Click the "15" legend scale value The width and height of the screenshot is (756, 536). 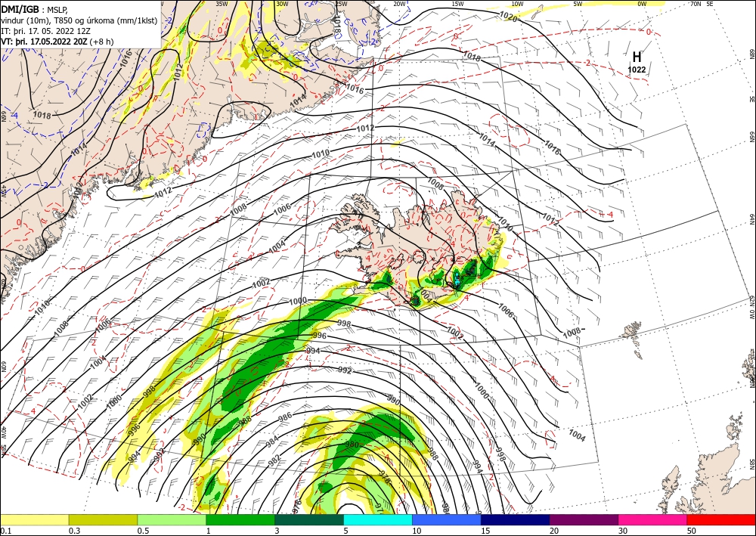pos(485,531)
